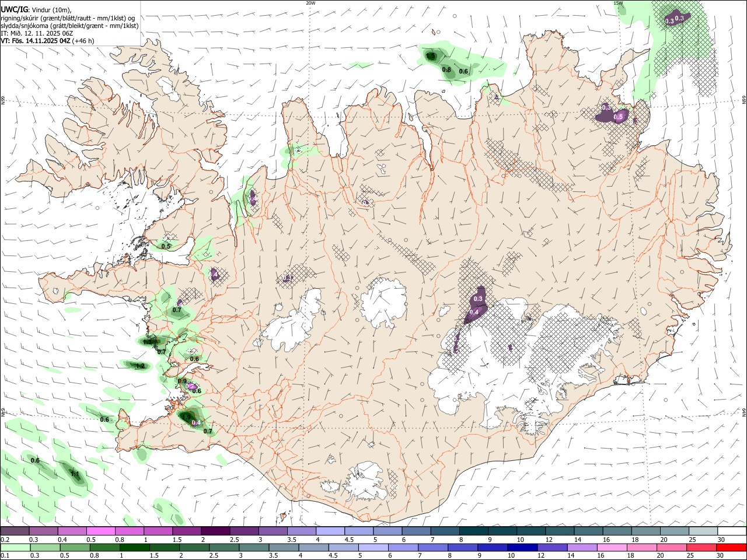
Task: Click the '1.2' precipitation value on the map
Action: coord(140,366)
